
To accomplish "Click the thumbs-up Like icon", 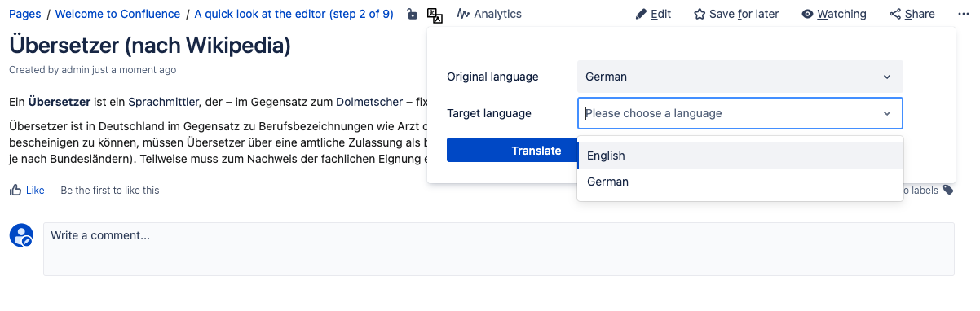I will coord(15,190).
